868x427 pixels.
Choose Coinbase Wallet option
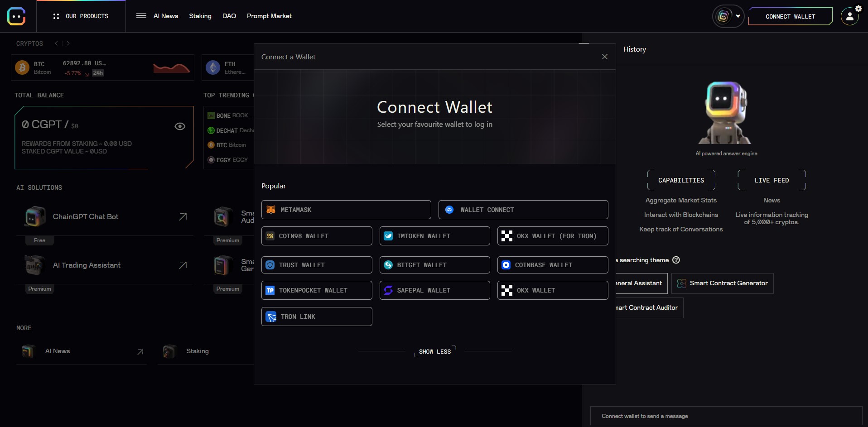point(553,265)
